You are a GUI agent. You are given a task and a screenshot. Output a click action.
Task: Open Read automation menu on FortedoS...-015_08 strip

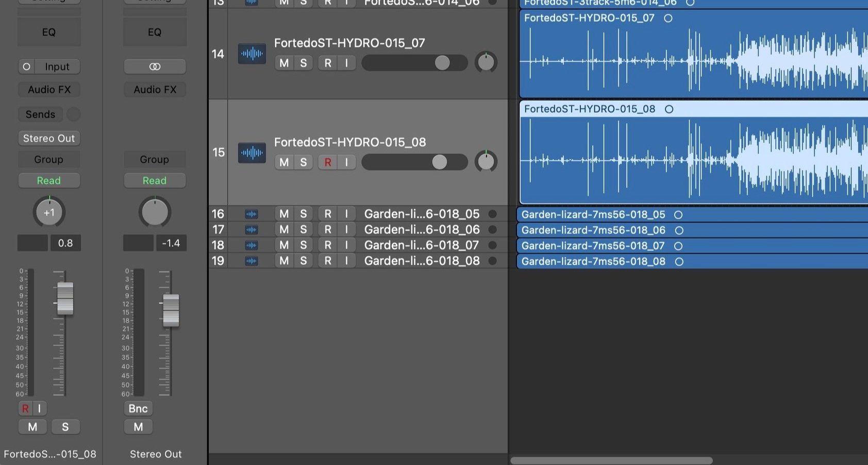[x=49, y=181]
